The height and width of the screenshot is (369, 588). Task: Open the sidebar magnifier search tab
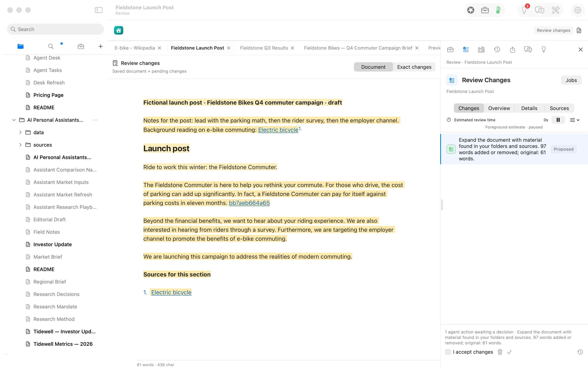(x=51, y=46)
